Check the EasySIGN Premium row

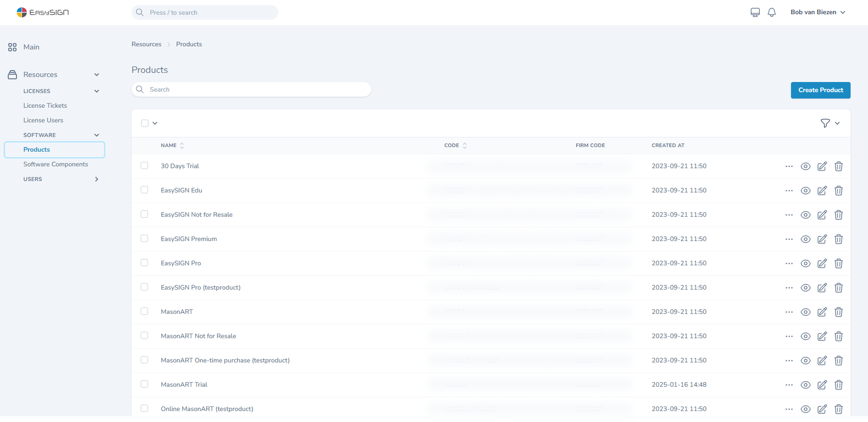pyautogui.click(x=144, y=238)
